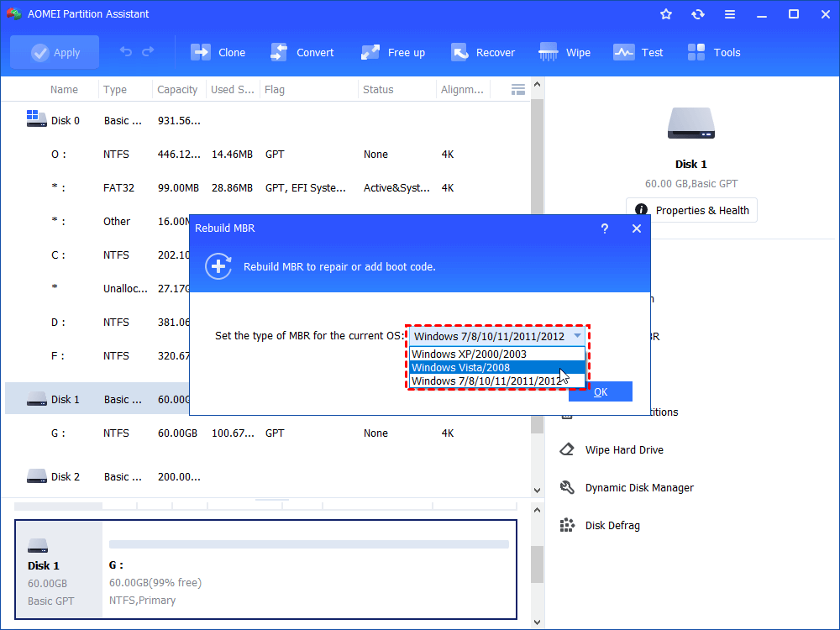The height and width of the screenshot is (630, 840).
Task: Open Dynamic Disk Manager
Action: 639,488
